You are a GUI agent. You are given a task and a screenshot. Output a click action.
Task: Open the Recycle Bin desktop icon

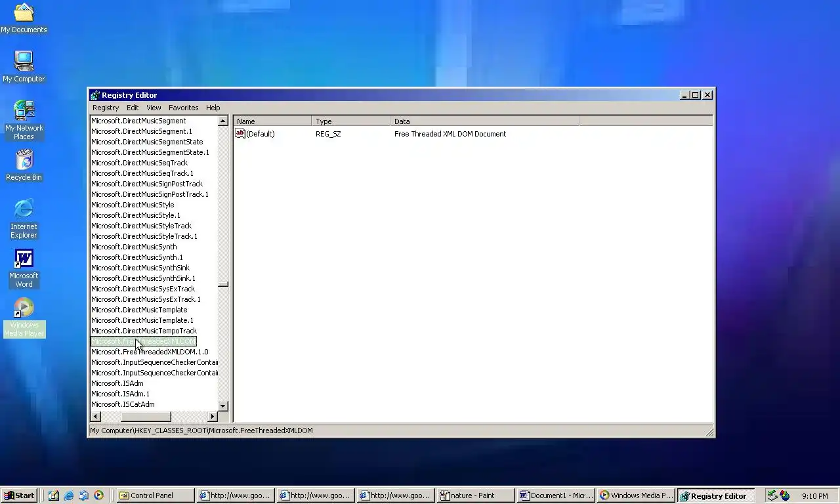[x=24, y=165]
